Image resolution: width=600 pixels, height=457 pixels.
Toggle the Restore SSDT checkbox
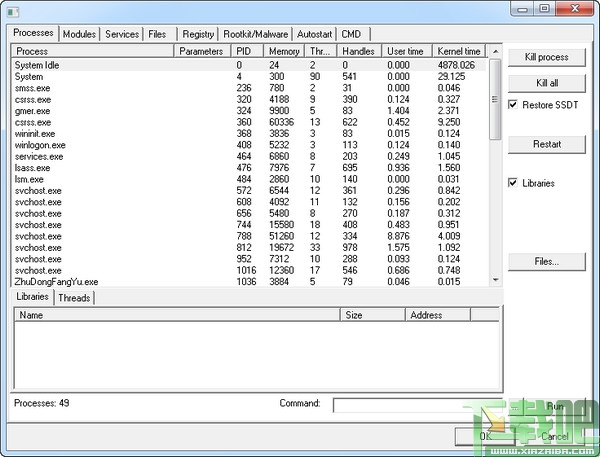point(513,104)
